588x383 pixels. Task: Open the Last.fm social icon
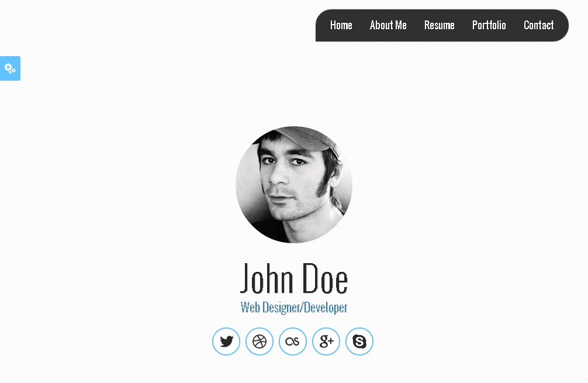pyautogui.click(x=292, y=341)
